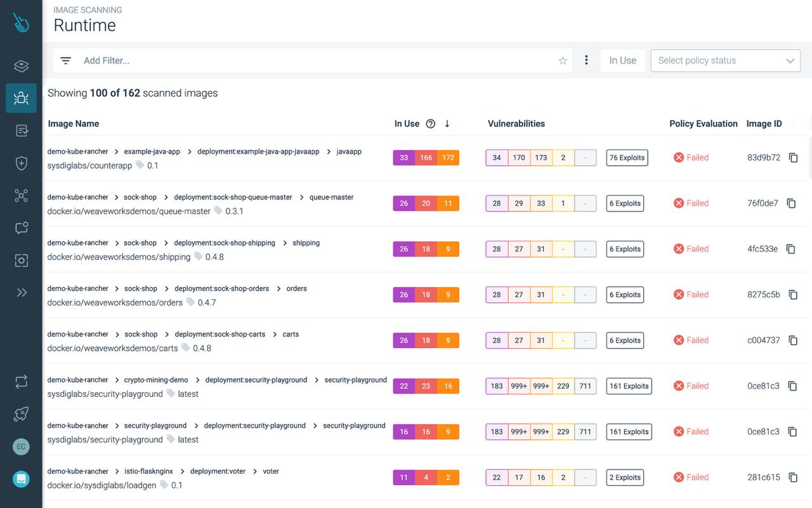Copy Image ID for sysdiglabs/counterapp
This screenshot has height=508, width=812.
(x=793, y=157)
